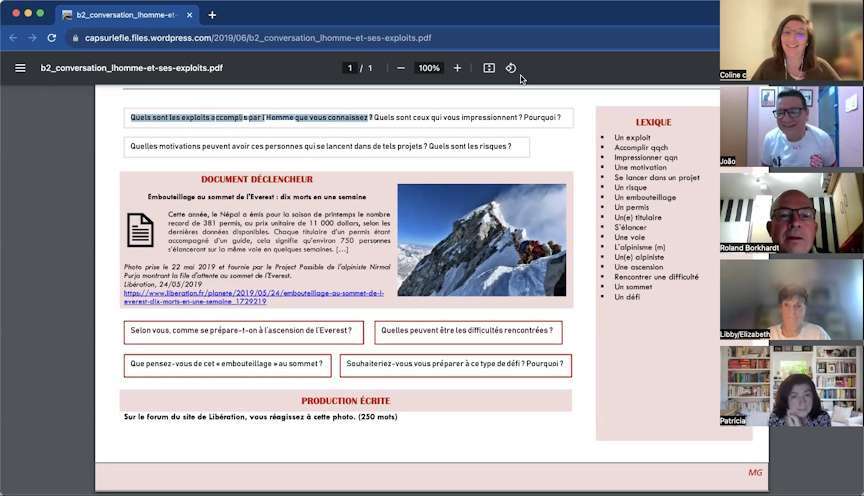Viewport: 864px width, 496px height.
Task: Click the question about ascension de l'Everest
Action: 244,332
